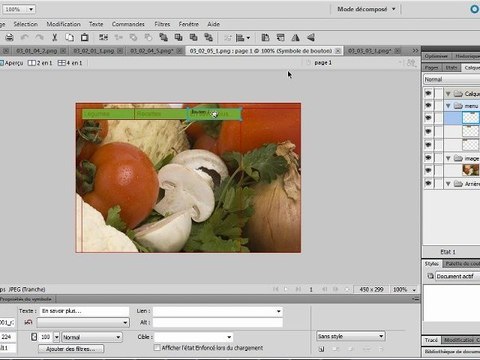Viewport: 480px width, 360px height.
Task: Click the Send backward icon
Action: [193, 37]
